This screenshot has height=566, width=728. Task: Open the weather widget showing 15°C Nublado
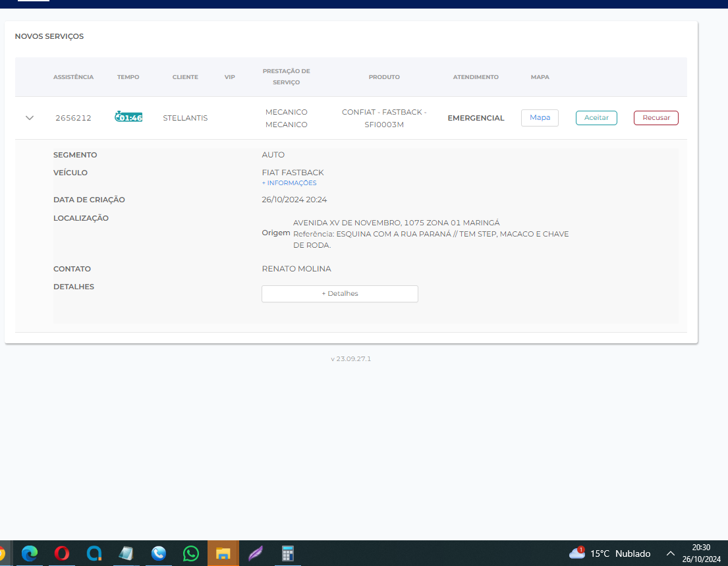tap(609, 553)
